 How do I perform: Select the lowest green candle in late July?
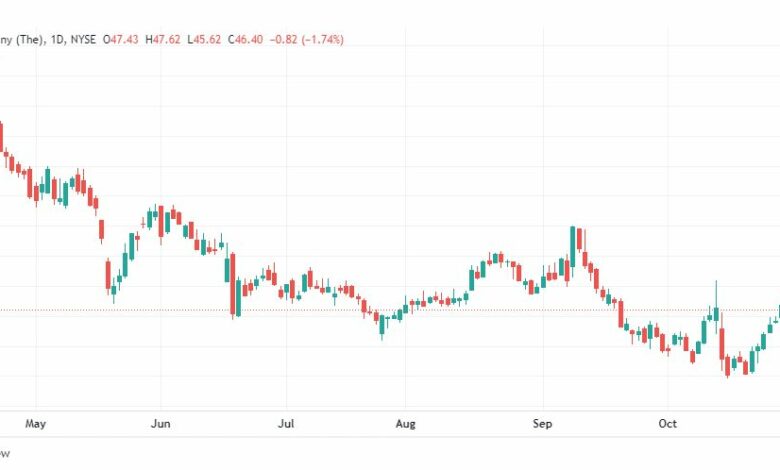click(x=382, y=325)
